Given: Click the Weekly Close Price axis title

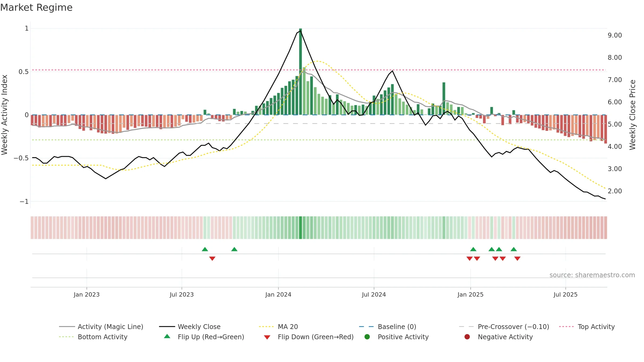Looking at the screenshot, I should click(632, 115).
